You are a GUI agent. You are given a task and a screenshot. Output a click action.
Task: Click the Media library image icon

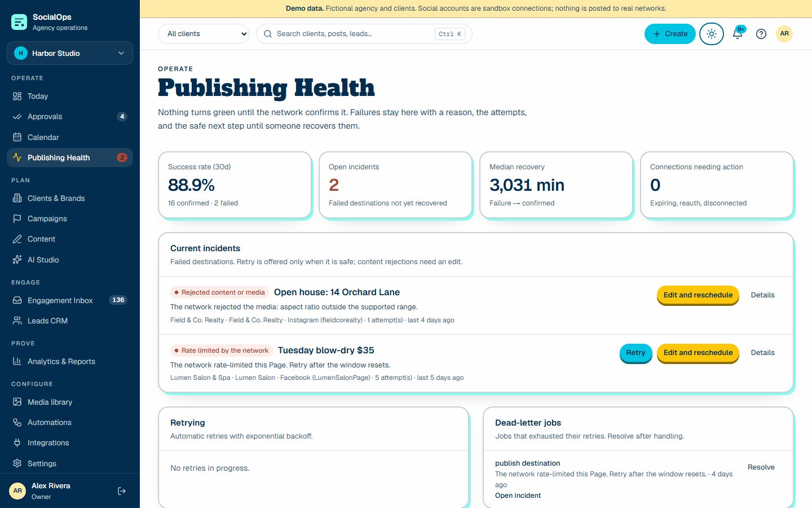pyautogui.click(x=17, y=402)
